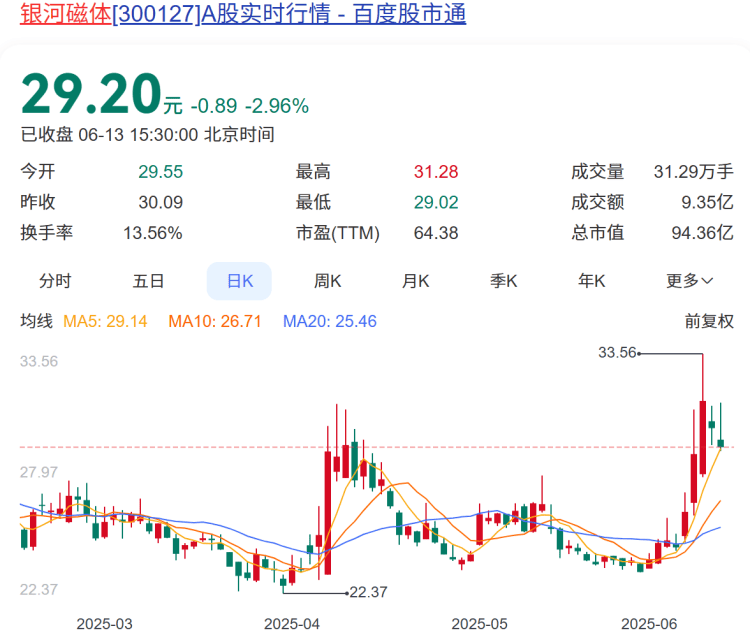Viewport: 750px width, 633px height.
Task: Click the MA10: 26.71 indicator label
Action: tap(215, 321)
